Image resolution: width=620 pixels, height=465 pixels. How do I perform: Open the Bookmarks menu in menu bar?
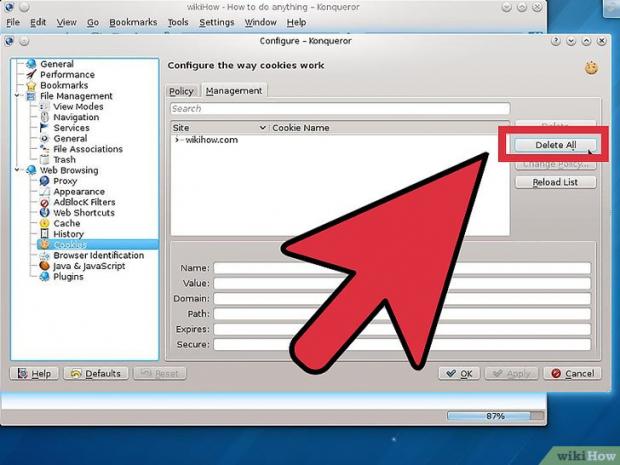(133, 22)
